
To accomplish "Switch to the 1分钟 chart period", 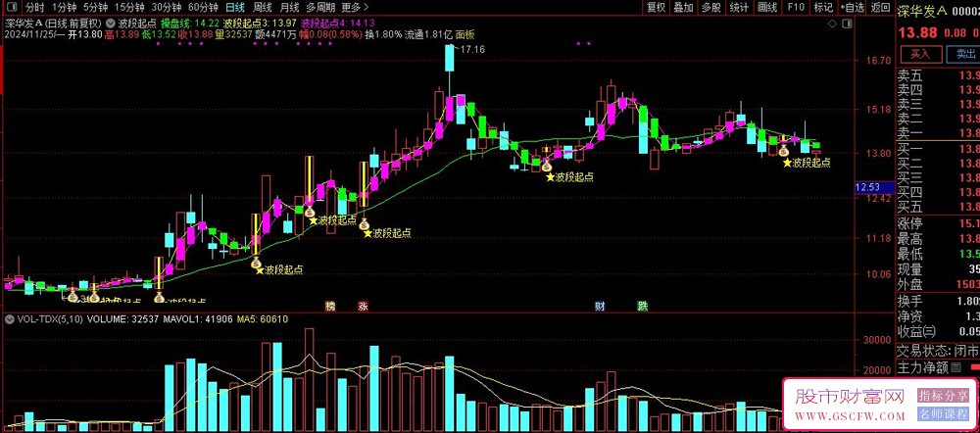I will pyautogui.click(x=64, y=8).
